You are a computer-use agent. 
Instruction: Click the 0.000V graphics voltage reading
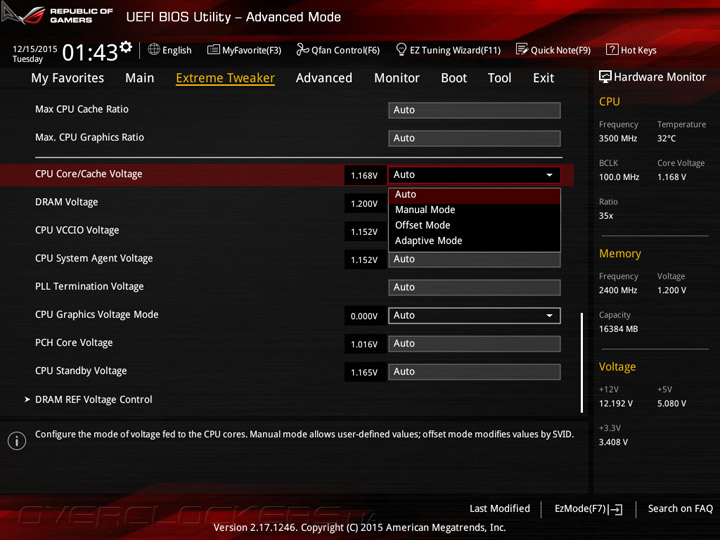click(365, 316)
